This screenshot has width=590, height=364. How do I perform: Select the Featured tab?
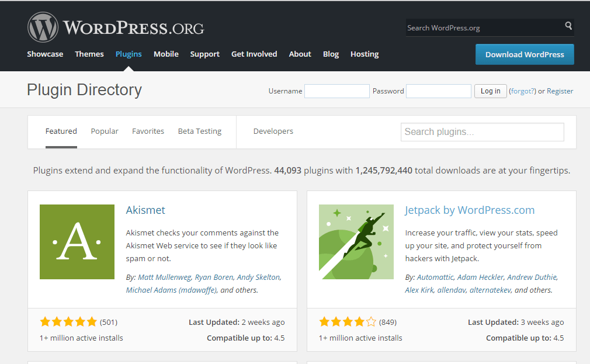[61, 131]
